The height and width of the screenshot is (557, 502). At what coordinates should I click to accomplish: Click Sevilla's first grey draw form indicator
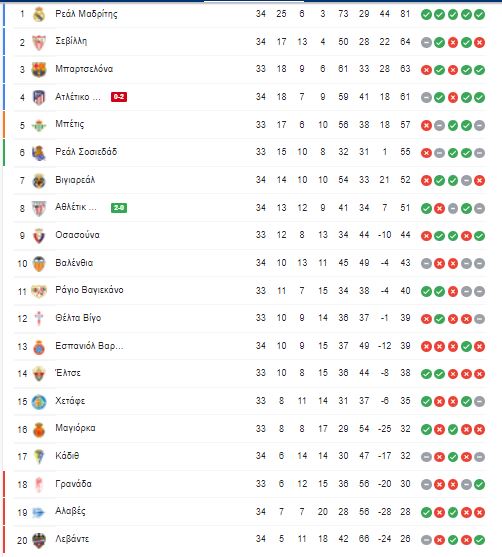[x=426, y=42]
